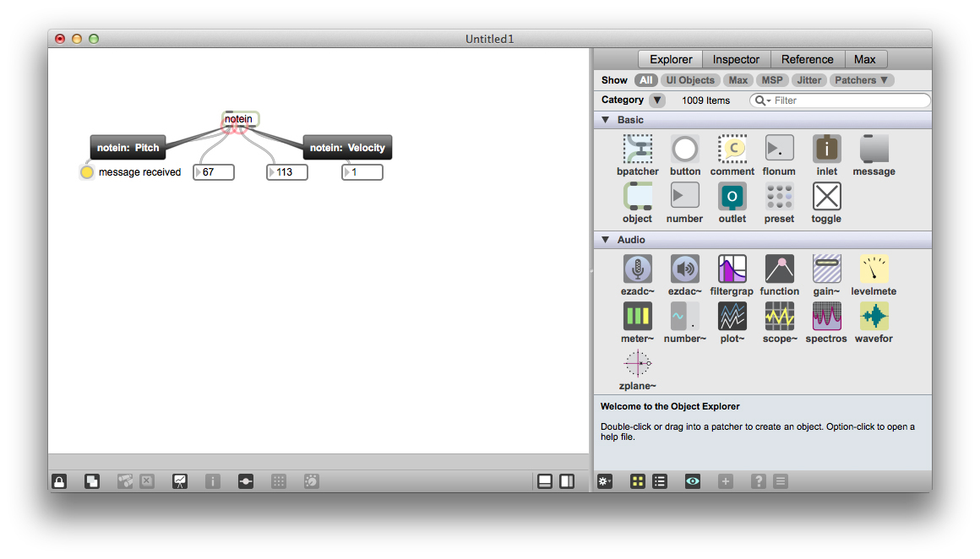980x559 pixels.
Task: Select the filtergraph~ icon
Action: (732, 269)
